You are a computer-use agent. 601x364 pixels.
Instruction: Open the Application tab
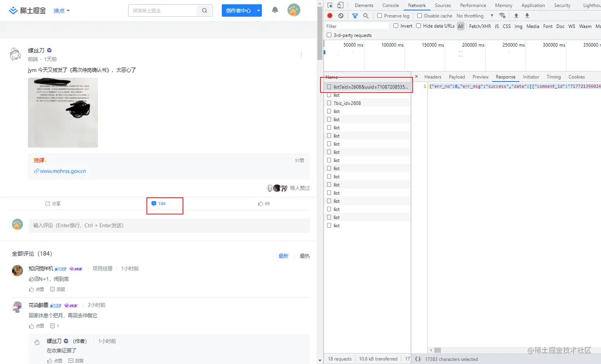pyautogui.click(x=533, y=5)
